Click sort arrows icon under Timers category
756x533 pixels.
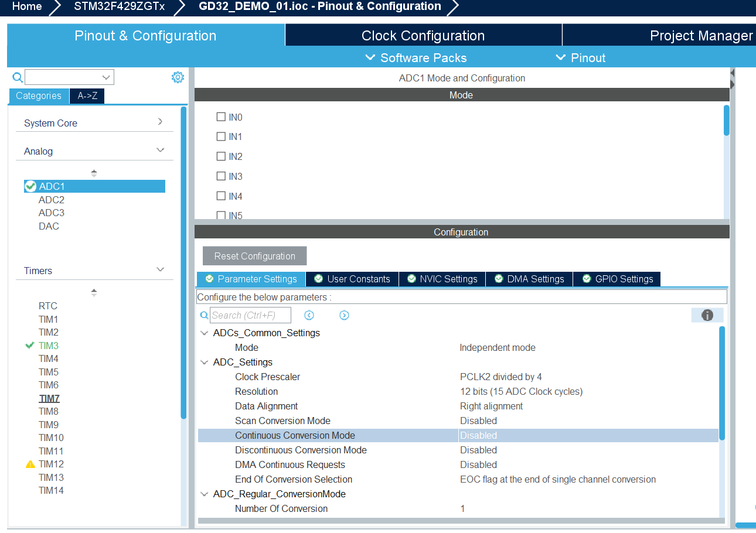94,292
